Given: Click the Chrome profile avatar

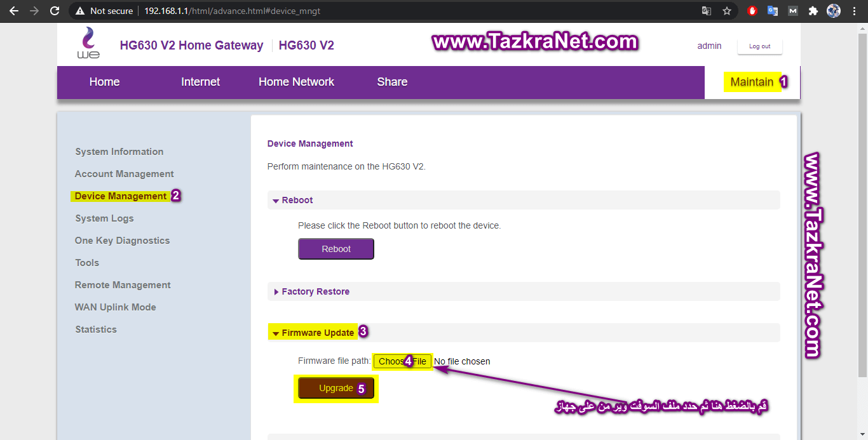Looking at the screenshot, I should click(833, 11).
